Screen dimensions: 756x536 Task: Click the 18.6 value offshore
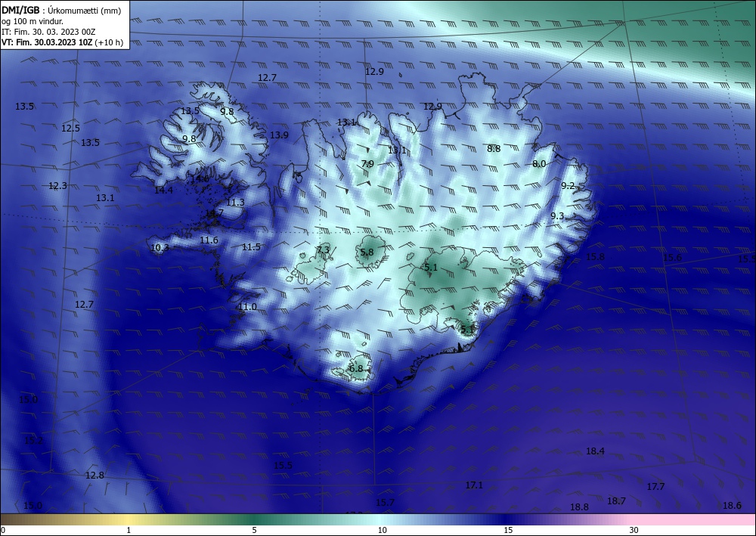pos(732,506)
